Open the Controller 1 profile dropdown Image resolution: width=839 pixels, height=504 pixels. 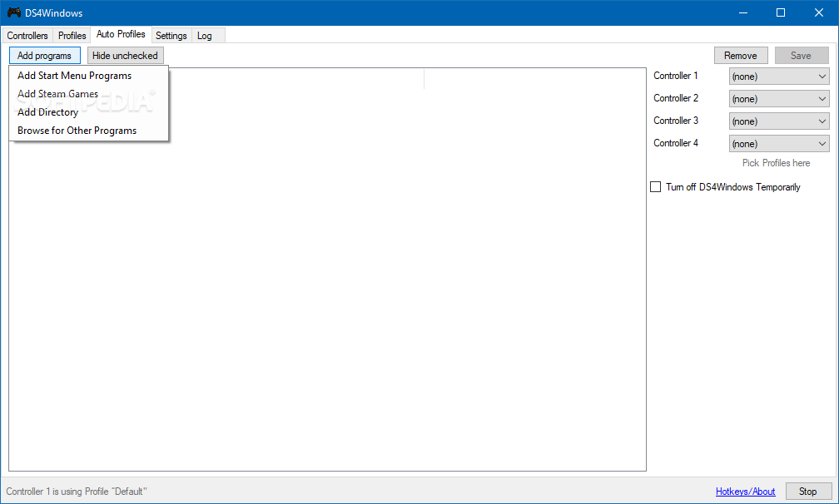[x=779, y=77]
